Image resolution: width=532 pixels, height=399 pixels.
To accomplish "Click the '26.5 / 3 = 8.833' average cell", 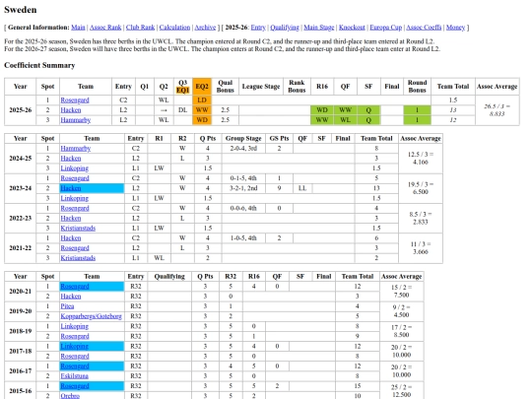I will 498,110.
